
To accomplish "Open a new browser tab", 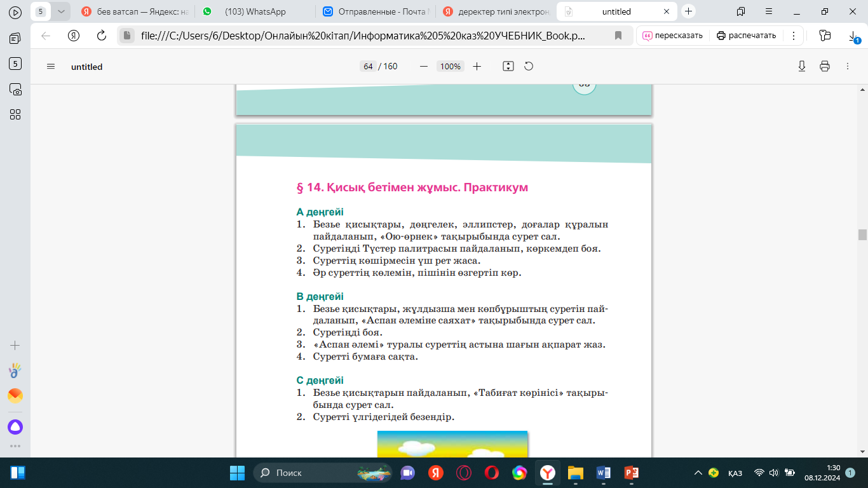I will point(689,11).
